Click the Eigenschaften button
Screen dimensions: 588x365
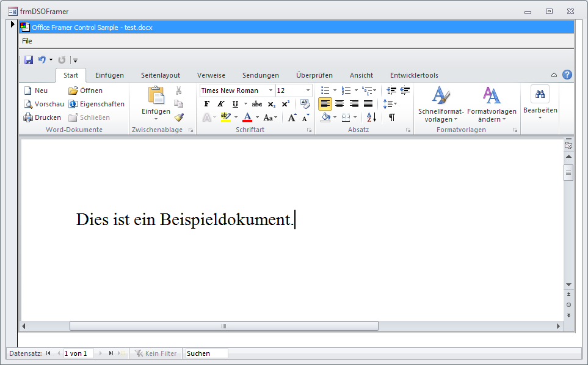(96, 104)
